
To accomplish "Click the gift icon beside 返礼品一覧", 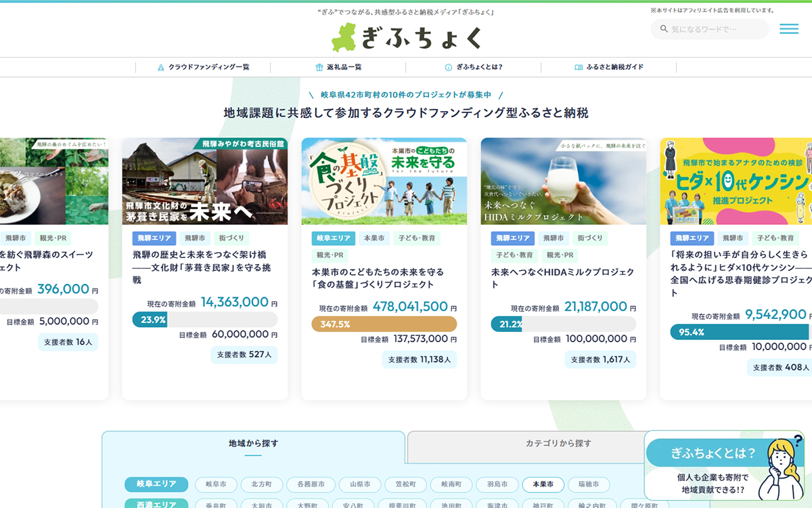I will [319, 67].
